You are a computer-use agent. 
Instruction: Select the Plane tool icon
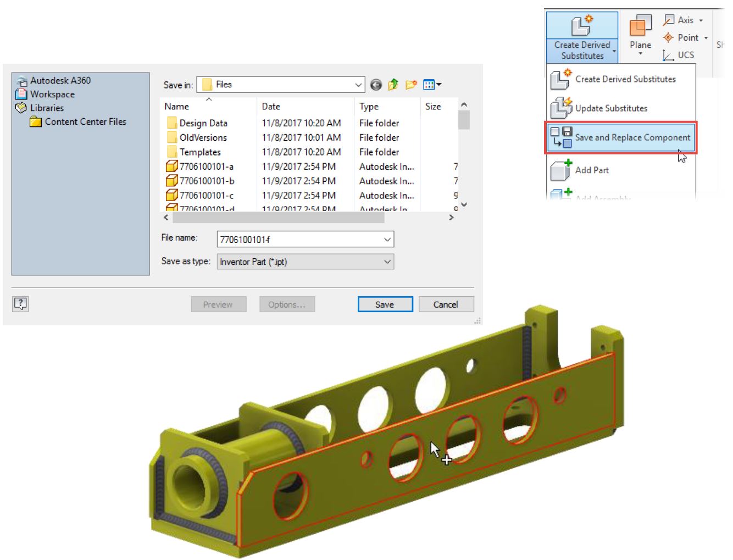[x=640, y=27]
